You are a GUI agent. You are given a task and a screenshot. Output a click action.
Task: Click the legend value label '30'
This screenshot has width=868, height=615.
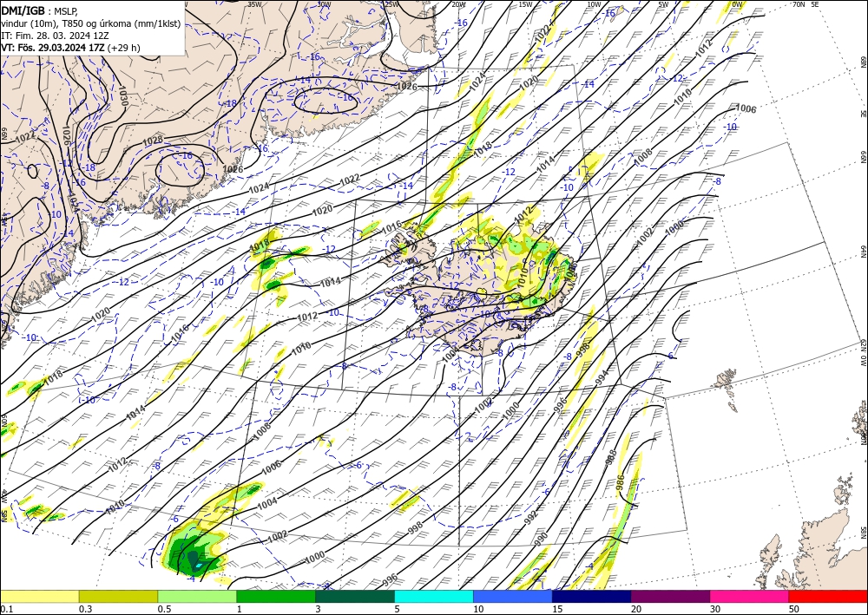point(715,609)
